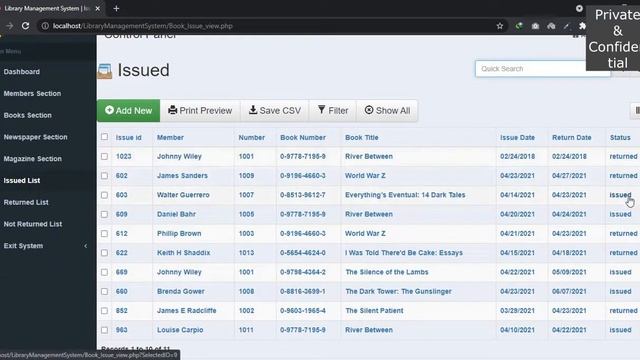640x360 pixels.
Task: Click issue id 963
Action: 121,330
